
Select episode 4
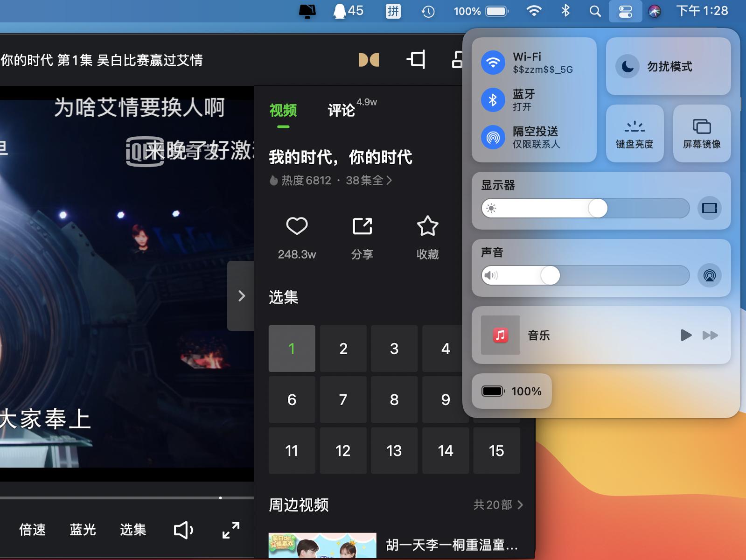443,349
